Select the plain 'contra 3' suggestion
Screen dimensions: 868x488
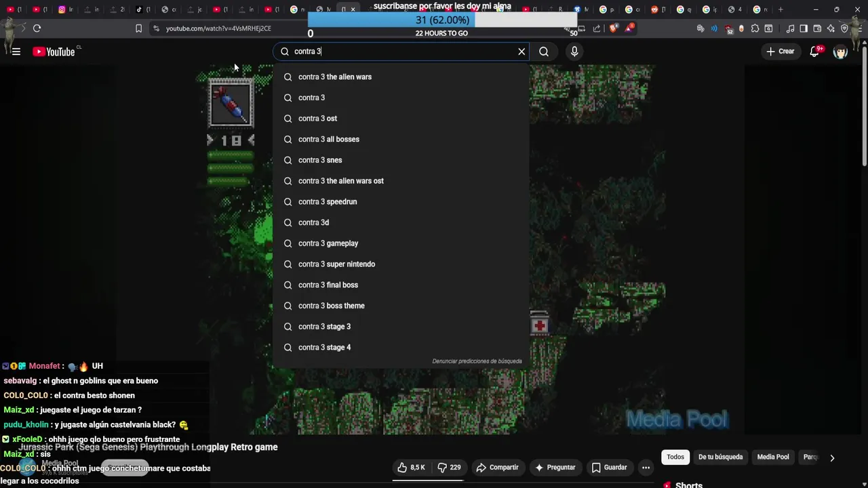pyautogui.click(x=401, y=98)
